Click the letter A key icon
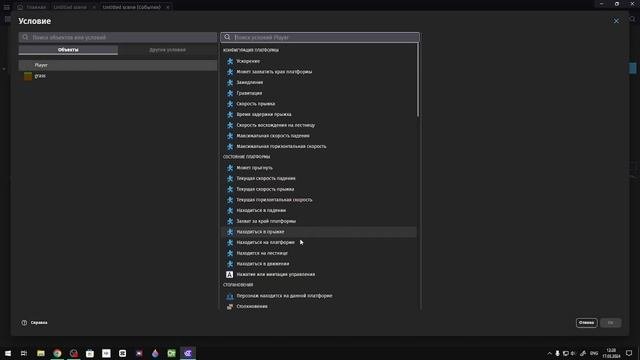640x360 pixels. [230, 275]
